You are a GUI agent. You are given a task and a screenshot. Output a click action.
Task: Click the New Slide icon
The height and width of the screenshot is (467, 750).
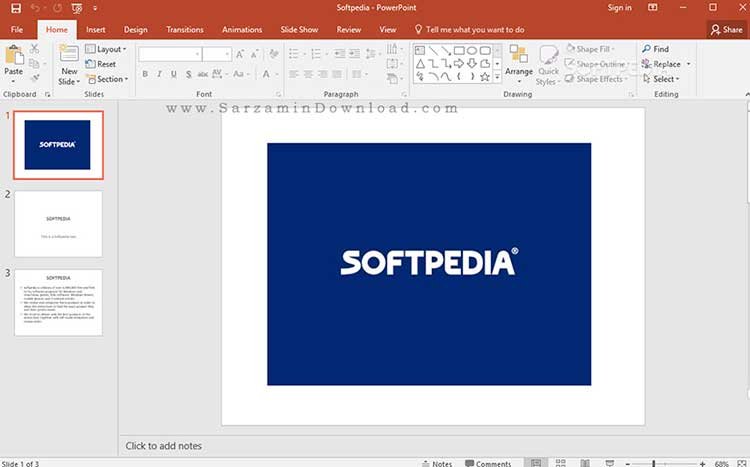(69, 53)
